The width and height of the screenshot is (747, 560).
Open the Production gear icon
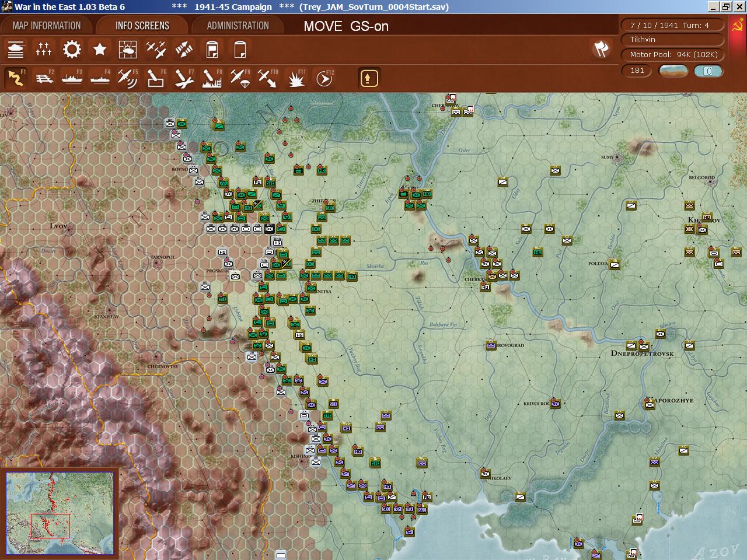tap(72, 50)
